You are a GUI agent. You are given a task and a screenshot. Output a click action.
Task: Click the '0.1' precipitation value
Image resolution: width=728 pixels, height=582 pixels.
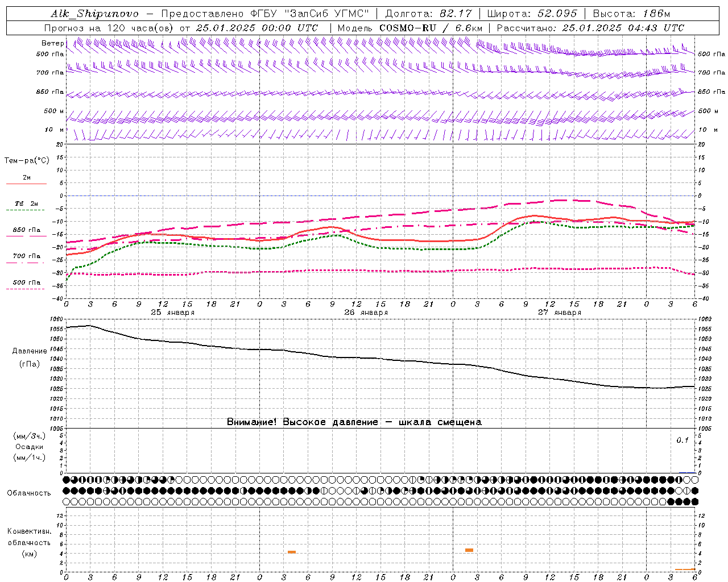(x=682, y=440)
